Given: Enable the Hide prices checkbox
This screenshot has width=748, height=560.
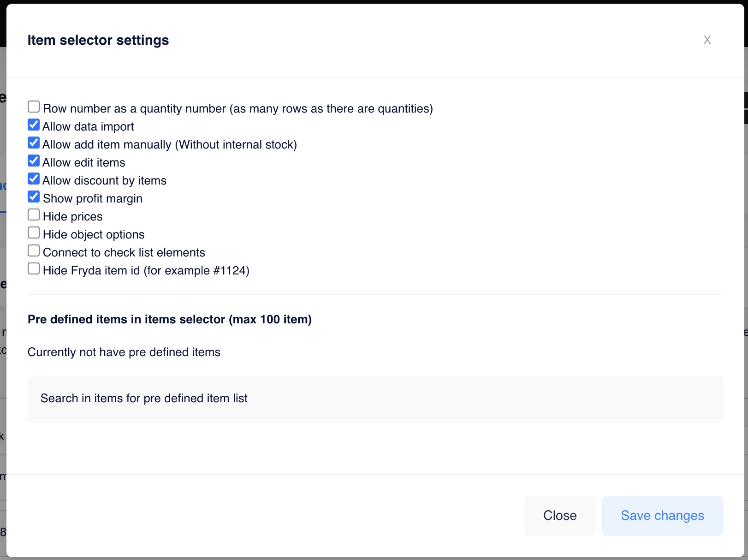Looking at the screenshot, I should (34, 215).
